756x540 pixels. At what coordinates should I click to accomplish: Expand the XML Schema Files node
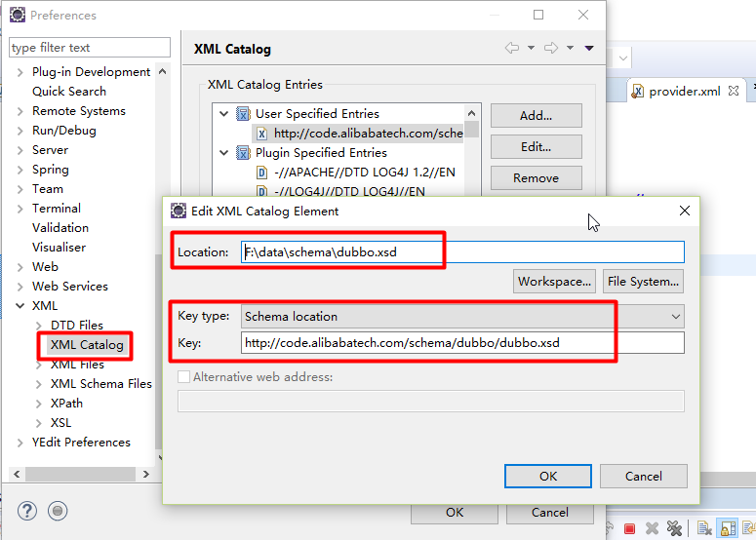(39, 384)
